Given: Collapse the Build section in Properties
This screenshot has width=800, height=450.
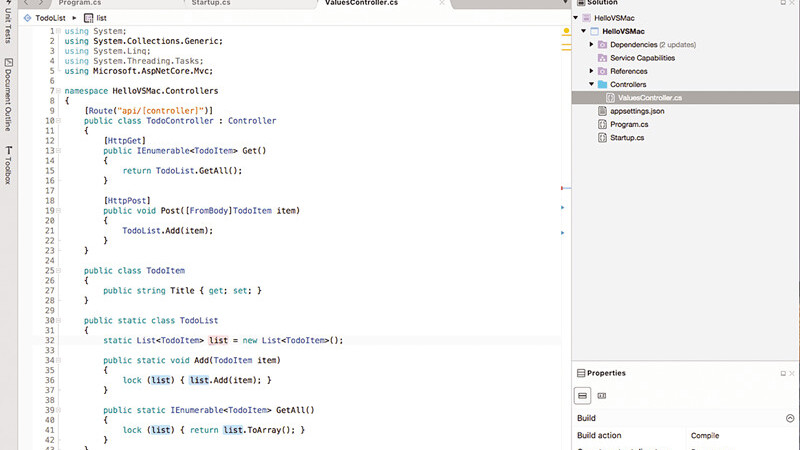Looking at the screenshot, I should click(790, 418).
